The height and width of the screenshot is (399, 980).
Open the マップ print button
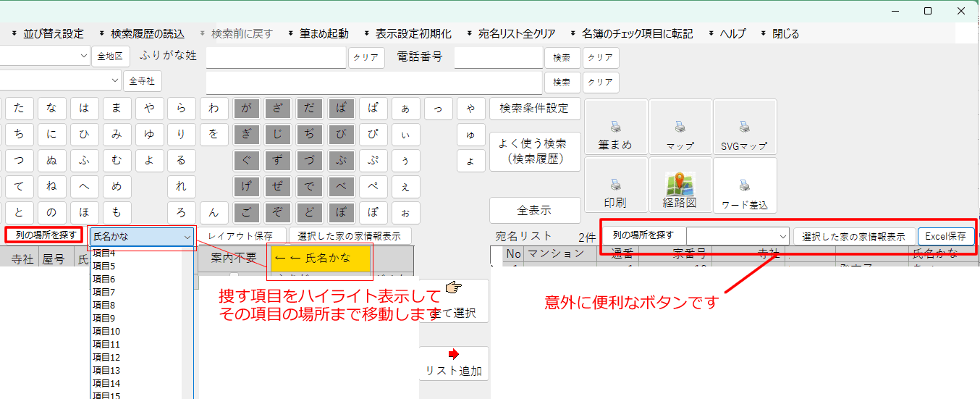tap(680, 127)
